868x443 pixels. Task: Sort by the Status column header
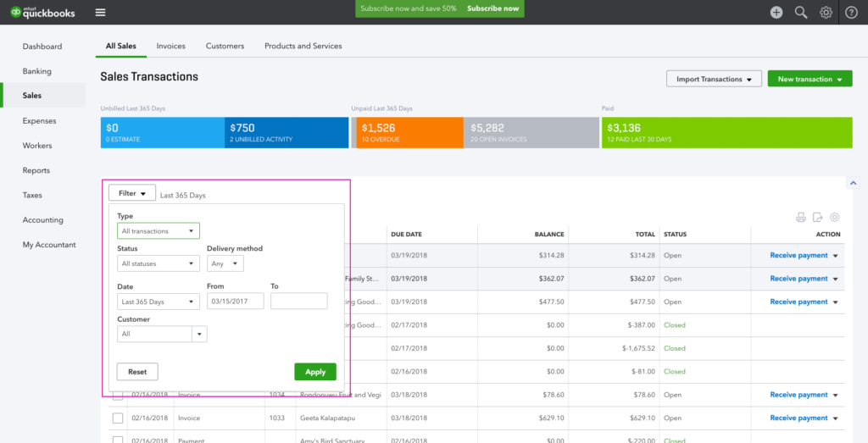click(x=676, y=235)
